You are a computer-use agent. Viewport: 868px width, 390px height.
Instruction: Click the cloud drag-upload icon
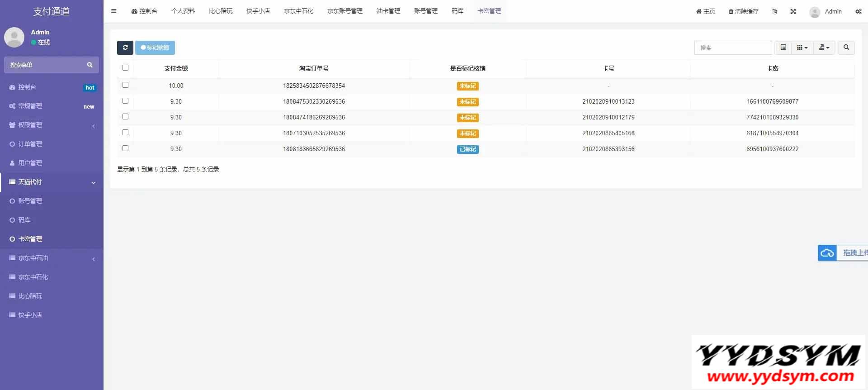[827, 253]
